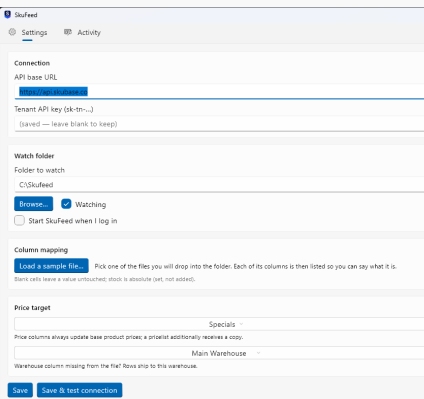
Task: Click Save & test connection button
Action: 79,390
